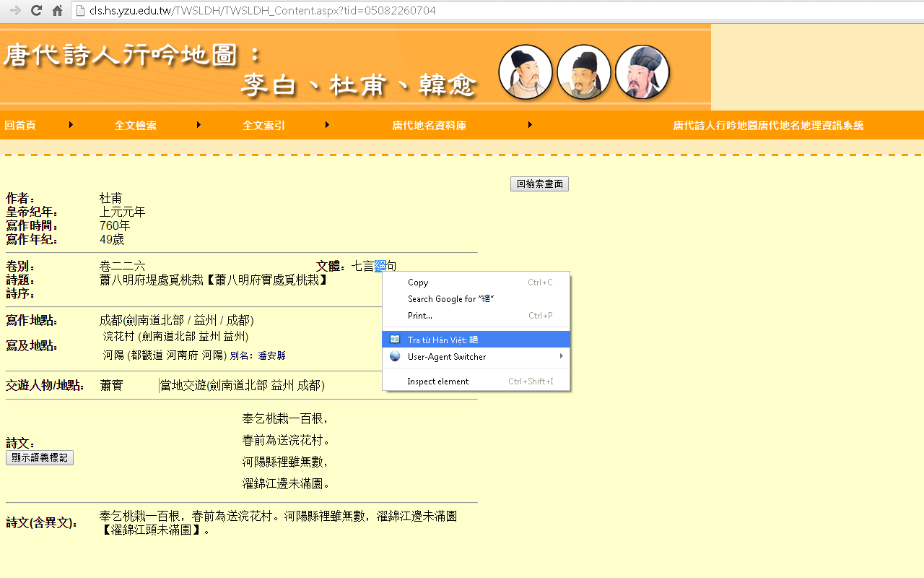Viewport: 924px width, 578px height.
Task: Go to 回首頁 navigation item
Action: [x=20, y=126]
